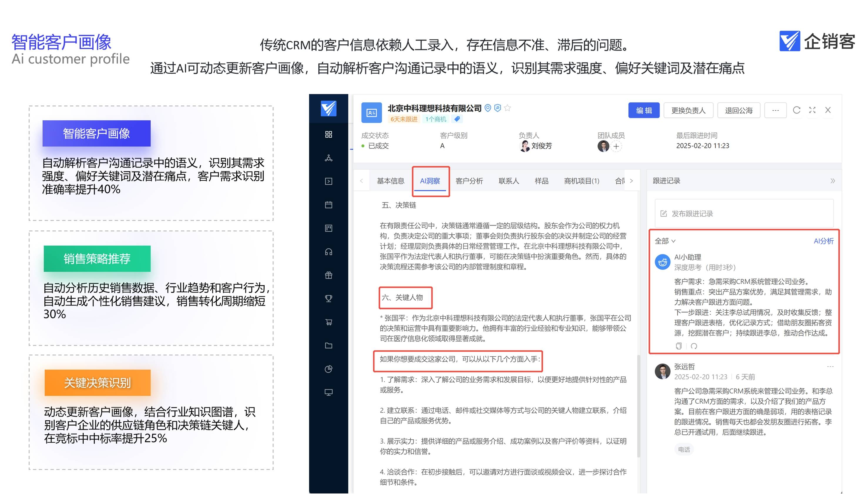Click the blue 编辑 button
Viewport: 868px width, 494px height.
[x=643, y=110]
